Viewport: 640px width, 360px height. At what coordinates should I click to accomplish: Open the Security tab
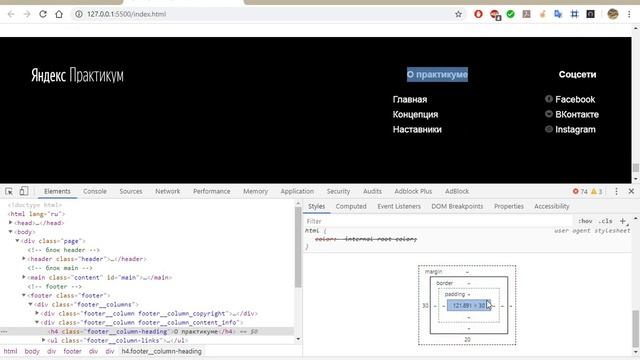[338, 191]
